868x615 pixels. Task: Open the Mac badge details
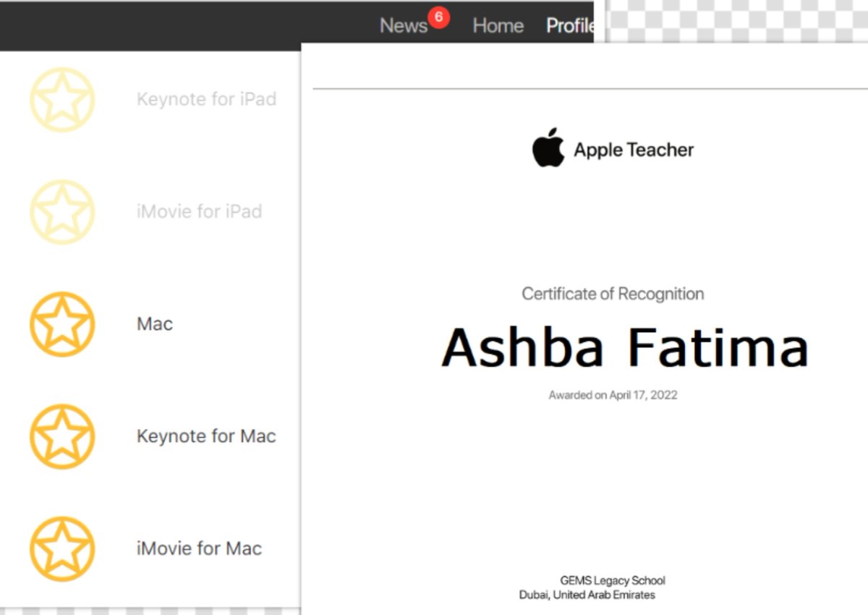coord(154,324)
